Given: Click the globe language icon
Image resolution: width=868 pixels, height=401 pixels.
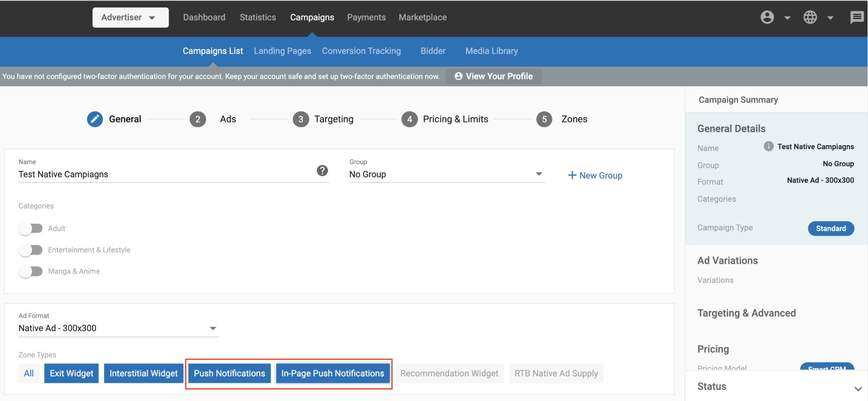Looking at the screenshot, I should [810, 17].
